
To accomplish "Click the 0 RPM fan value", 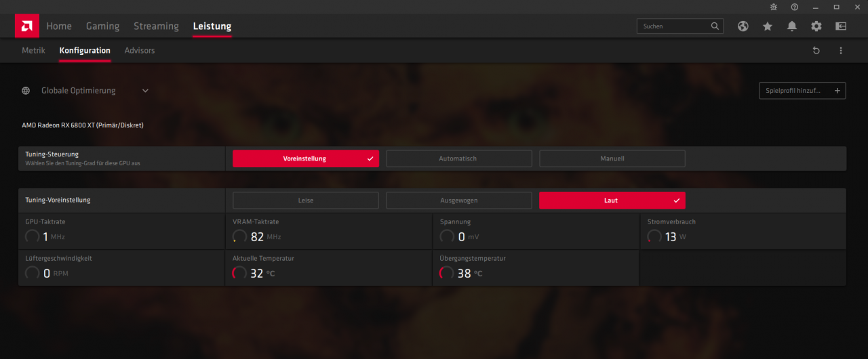I will [56, 274].
